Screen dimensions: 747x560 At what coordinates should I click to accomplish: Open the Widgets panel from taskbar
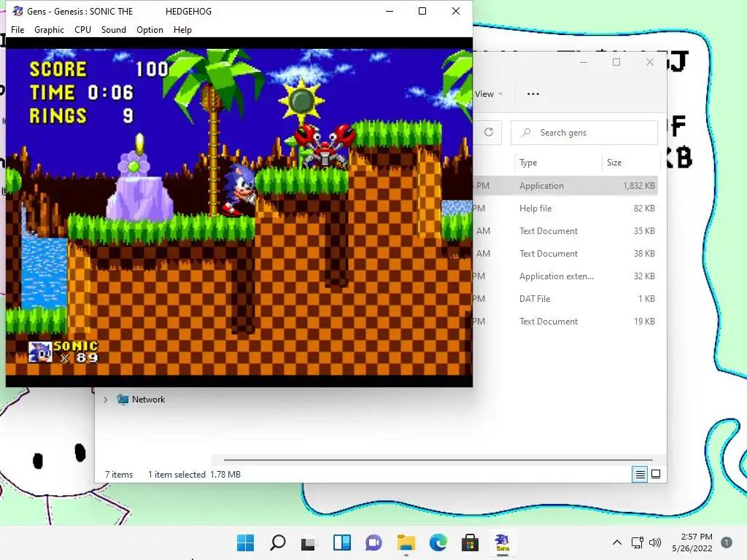342,542
